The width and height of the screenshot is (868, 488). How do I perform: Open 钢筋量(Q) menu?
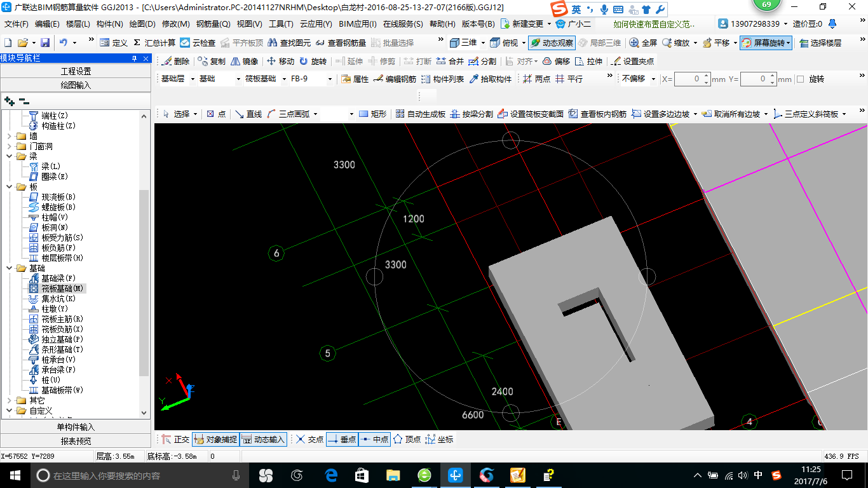pyautogui.click(x=213, y=24)
